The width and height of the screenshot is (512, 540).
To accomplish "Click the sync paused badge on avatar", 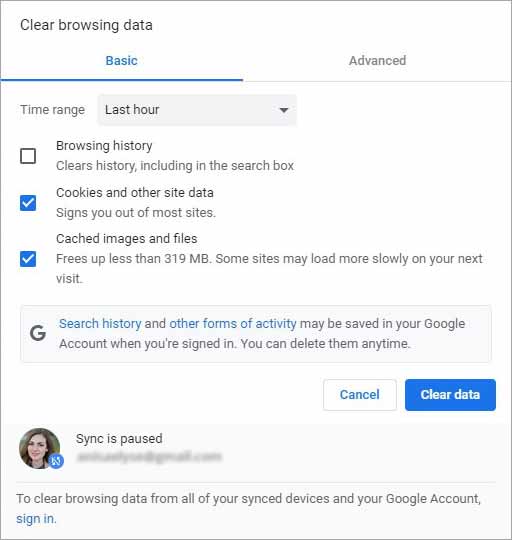I will click(x=56, y=461).
